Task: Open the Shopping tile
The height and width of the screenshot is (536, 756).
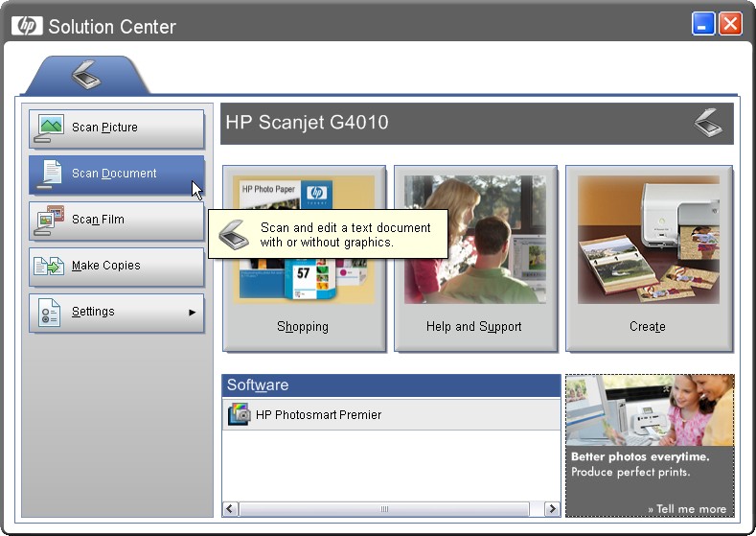Action: (305, 259)
